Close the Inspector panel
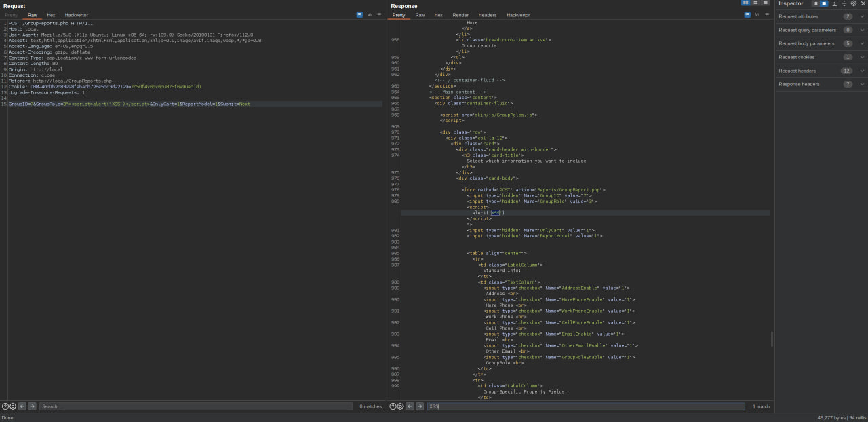The image size is (868, 422). 863,3
